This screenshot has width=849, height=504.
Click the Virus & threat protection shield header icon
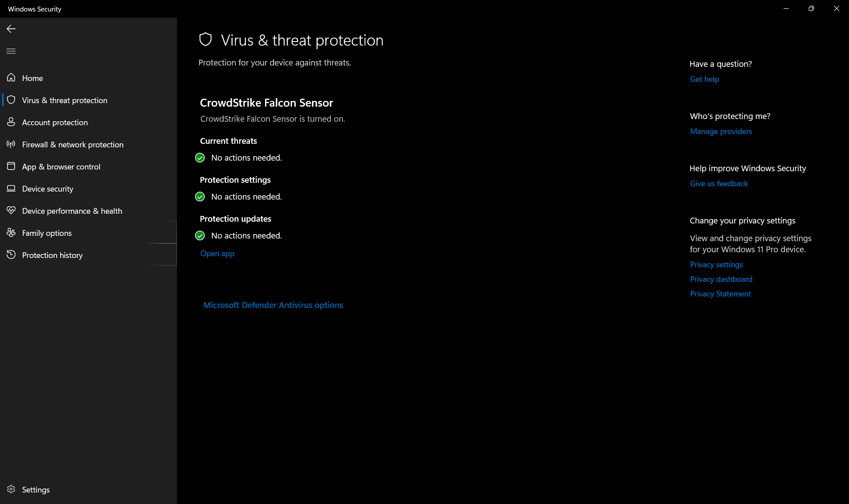click(206, 39)
